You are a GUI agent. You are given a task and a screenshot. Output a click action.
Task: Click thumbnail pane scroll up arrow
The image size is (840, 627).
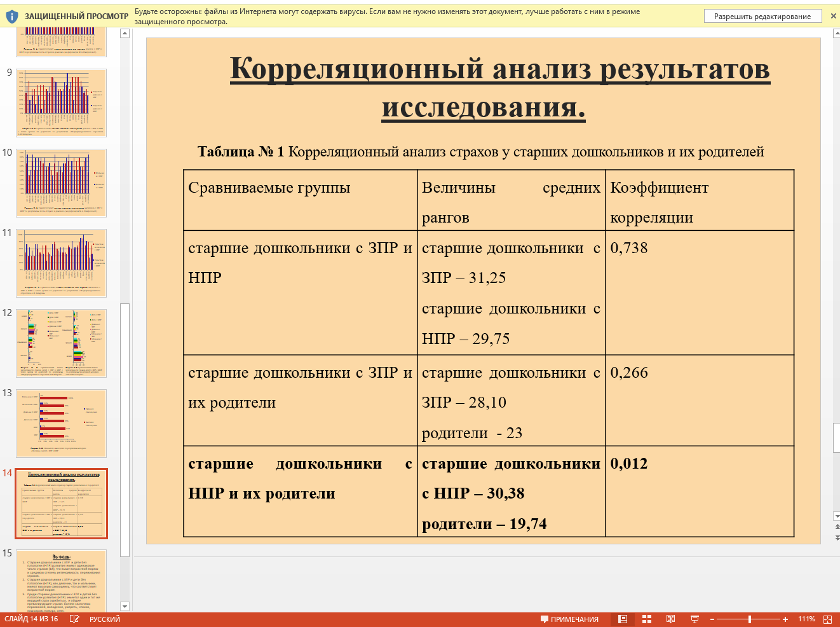(x=125, y=33)
